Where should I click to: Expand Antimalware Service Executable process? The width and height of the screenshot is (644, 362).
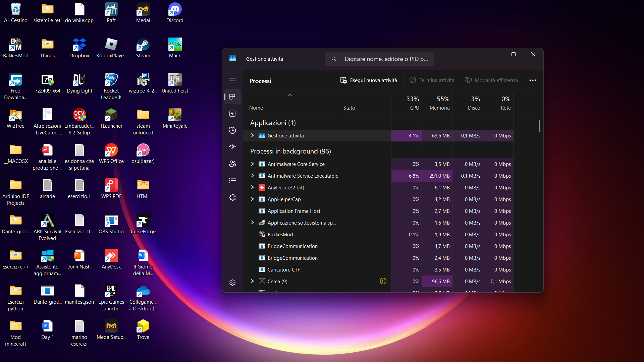pos(253,176)
